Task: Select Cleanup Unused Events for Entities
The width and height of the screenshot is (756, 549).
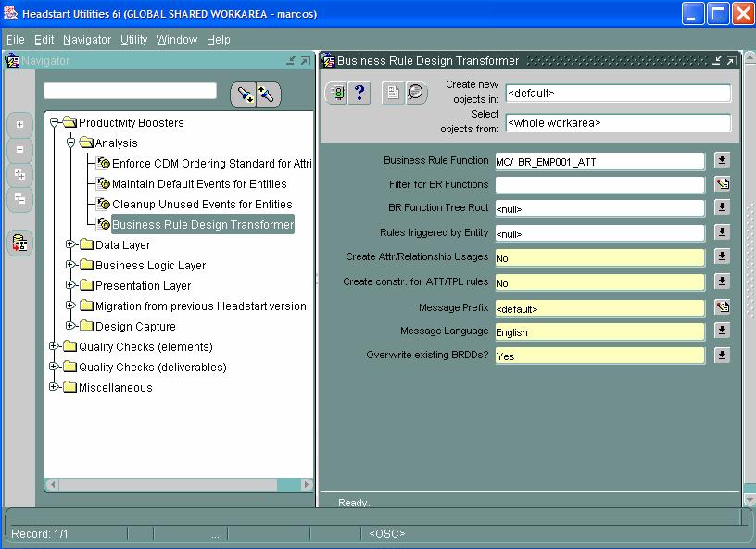Action: (x=202, y=205)
